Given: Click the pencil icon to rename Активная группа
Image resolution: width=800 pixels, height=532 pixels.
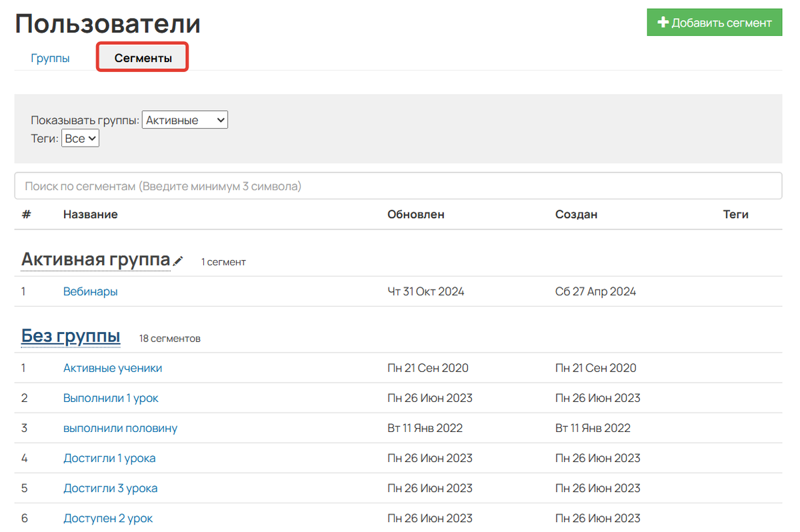Looking at the screenshot, I should tap(178, 261).
